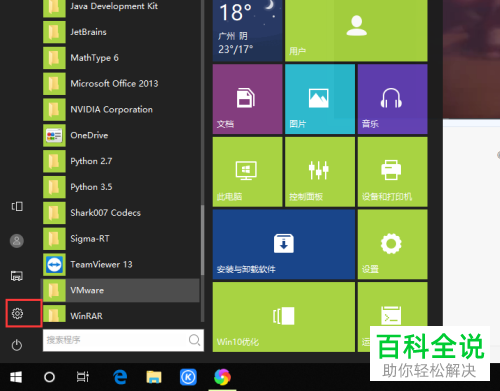The image size is (500, 391).
Task: Open the weather tile showing 18°
Action: click(248, 31)
